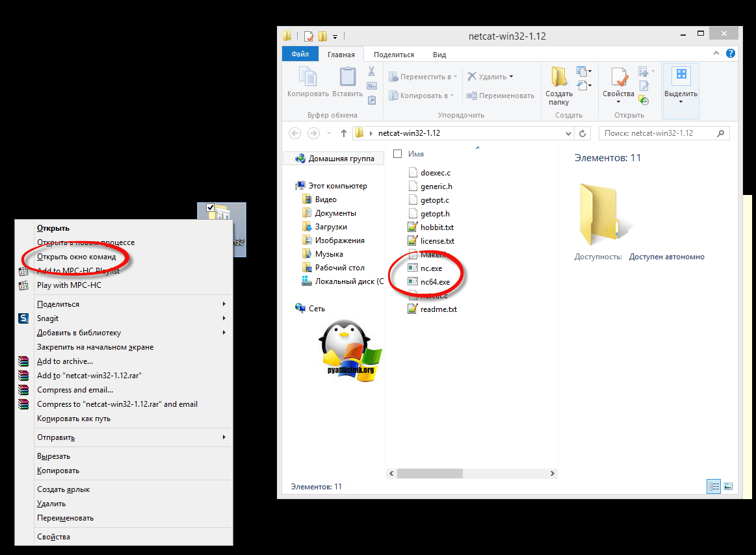Click the hobbit.txt file icon
Image resolution: width=756 pixels, height=555 pixels.
(x=412, y=227)
